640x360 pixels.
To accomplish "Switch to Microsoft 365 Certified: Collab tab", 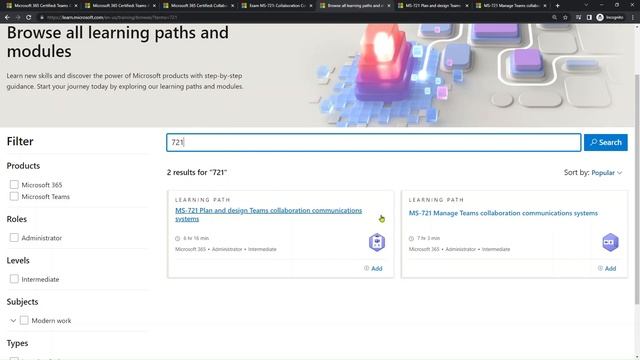I will pyautogui.click(x=199, y=6).
